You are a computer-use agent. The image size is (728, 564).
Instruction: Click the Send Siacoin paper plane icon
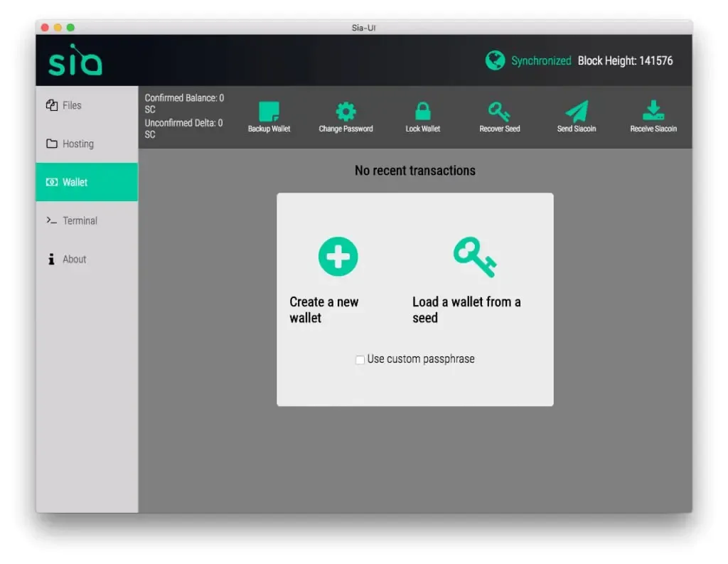tap(577, 112)
